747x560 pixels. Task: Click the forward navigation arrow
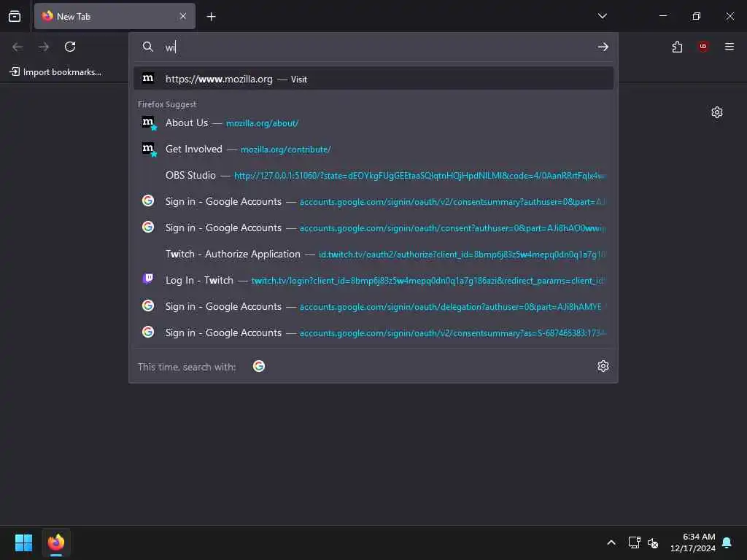[x=44, y=47]
